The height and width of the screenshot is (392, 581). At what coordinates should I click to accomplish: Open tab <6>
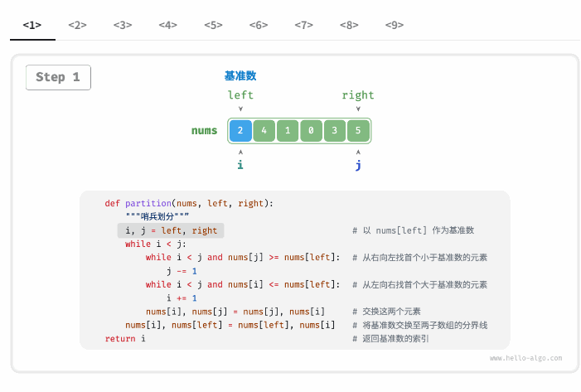[x=259, y=25]
